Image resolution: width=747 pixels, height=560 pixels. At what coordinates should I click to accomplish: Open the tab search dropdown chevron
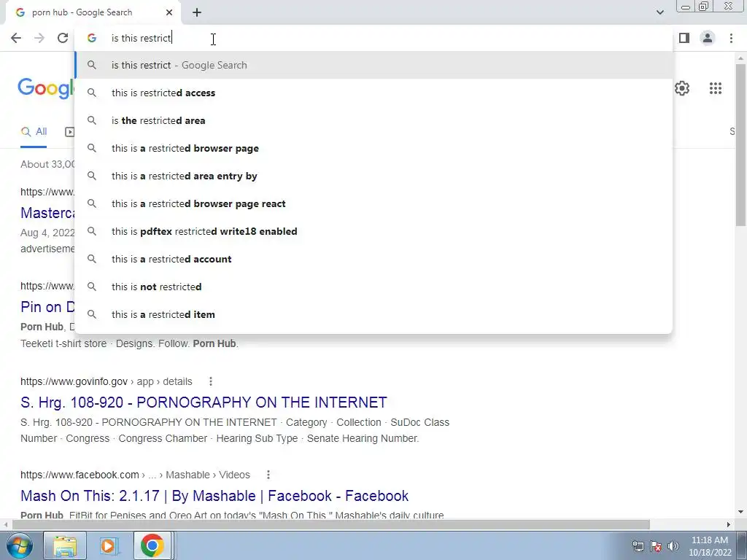[x=659, y=12]
